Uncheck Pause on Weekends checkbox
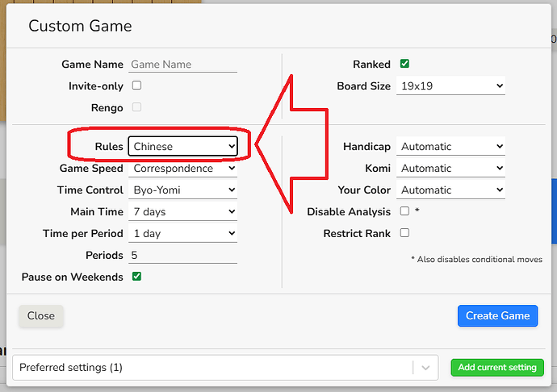The image size is (557, 392). pos(136,276)
